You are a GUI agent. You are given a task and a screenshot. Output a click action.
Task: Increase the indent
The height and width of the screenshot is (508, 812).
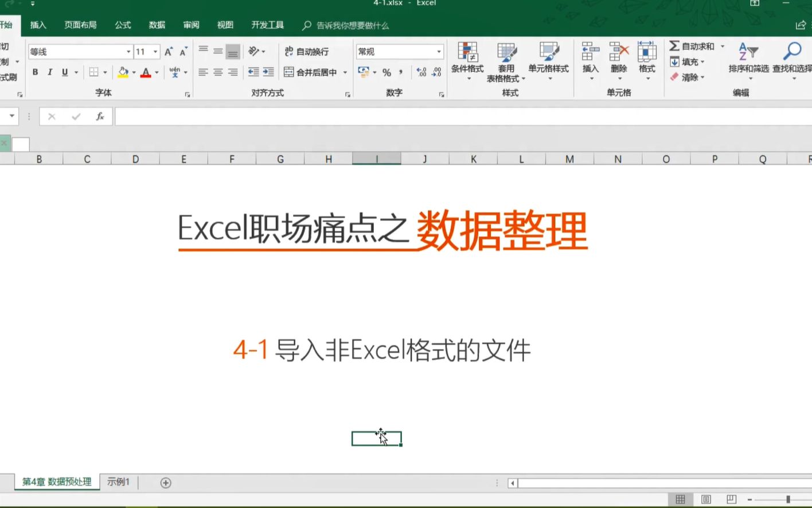268,72
